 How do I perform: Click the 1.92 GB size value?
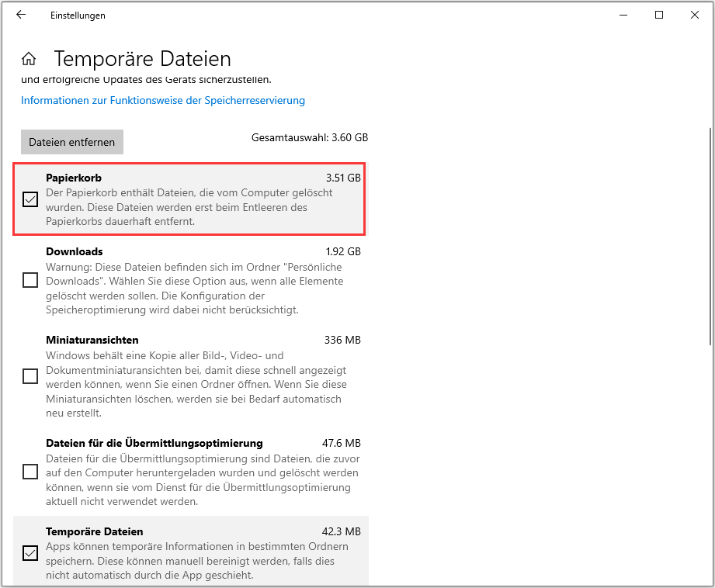click(343, 251)
